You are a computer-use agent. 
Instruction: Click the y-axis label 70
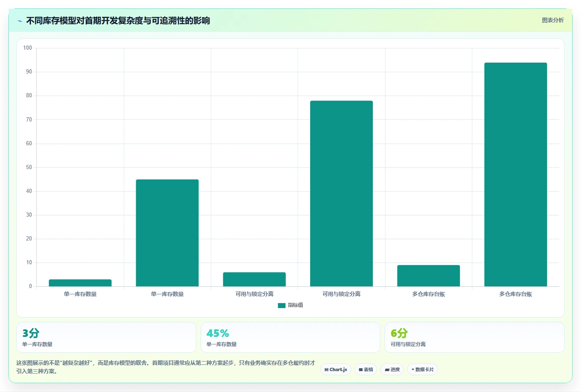click(x=29, y=119)
